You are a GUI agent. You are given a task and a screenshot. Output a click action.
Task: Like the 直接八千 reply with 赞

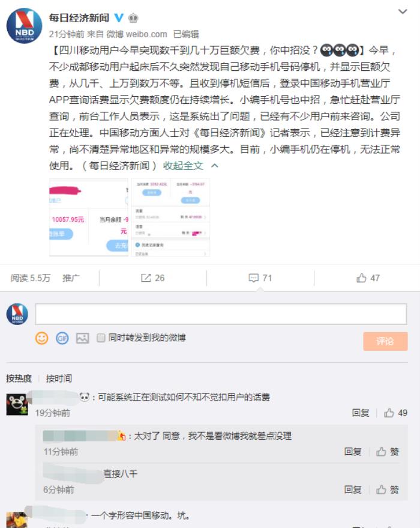coord(388,490)
